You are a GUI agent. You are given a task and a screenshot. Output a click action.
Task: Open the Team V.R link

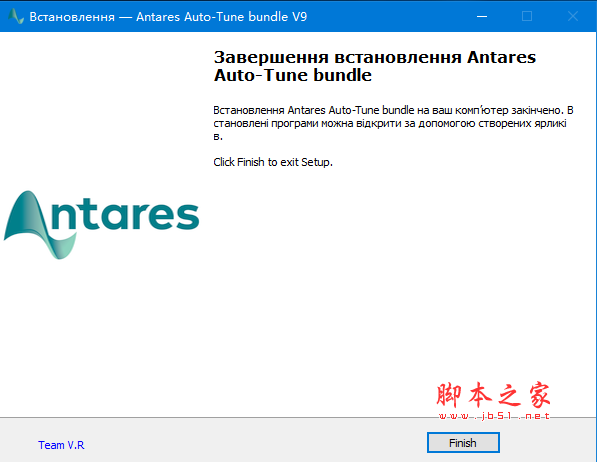[x=61, y=445]
